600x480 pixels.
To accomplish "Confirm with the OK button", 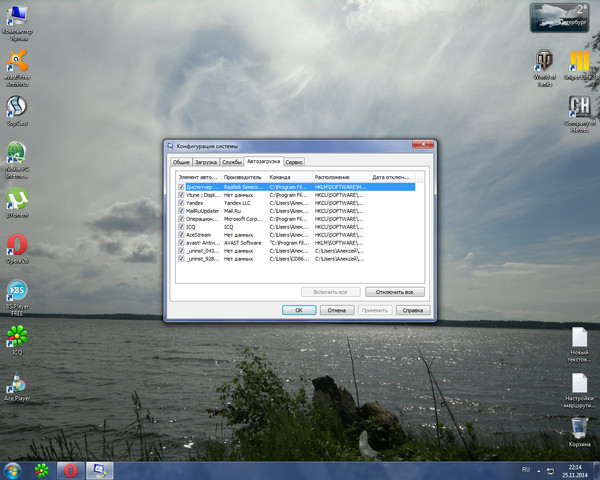I will [299, 310].
